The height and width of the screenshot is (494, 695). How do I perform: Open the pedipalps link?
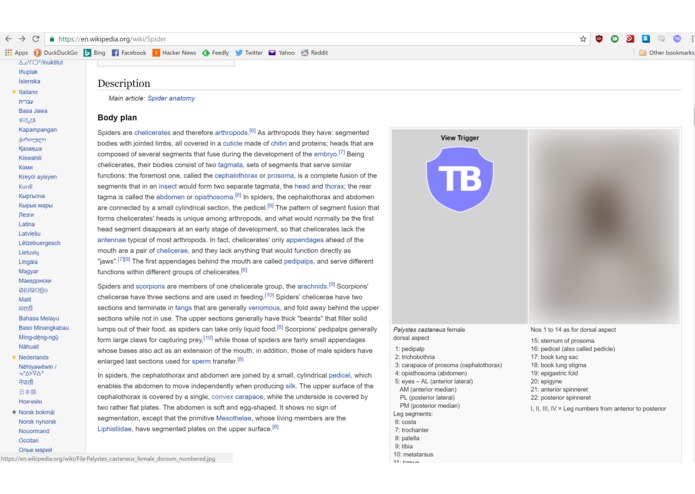click(x=298, y=261)
